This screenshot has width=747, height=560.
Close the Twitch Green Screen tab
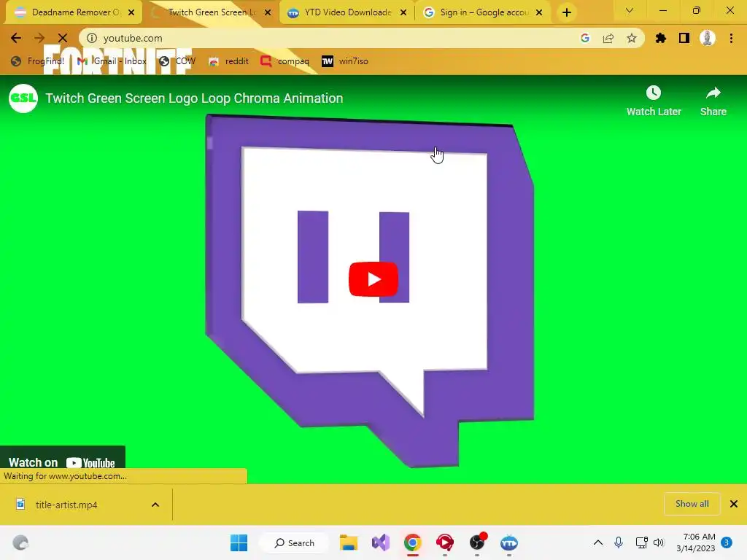click(268, 12)
